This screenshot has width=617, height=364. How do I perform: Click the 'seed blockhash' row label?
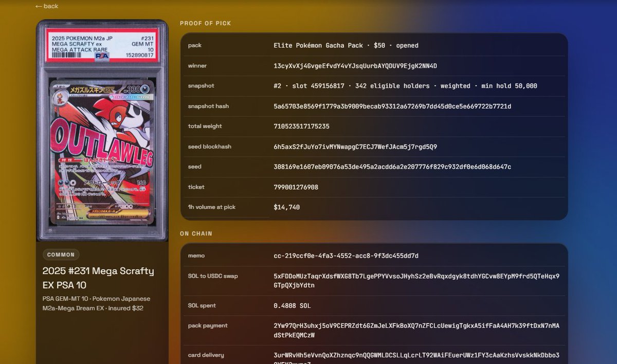coord(210,147)
